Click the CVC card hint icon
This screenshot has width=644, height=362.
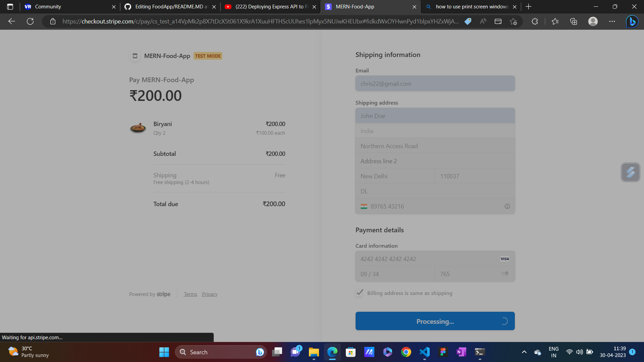[x=505, y=274]
